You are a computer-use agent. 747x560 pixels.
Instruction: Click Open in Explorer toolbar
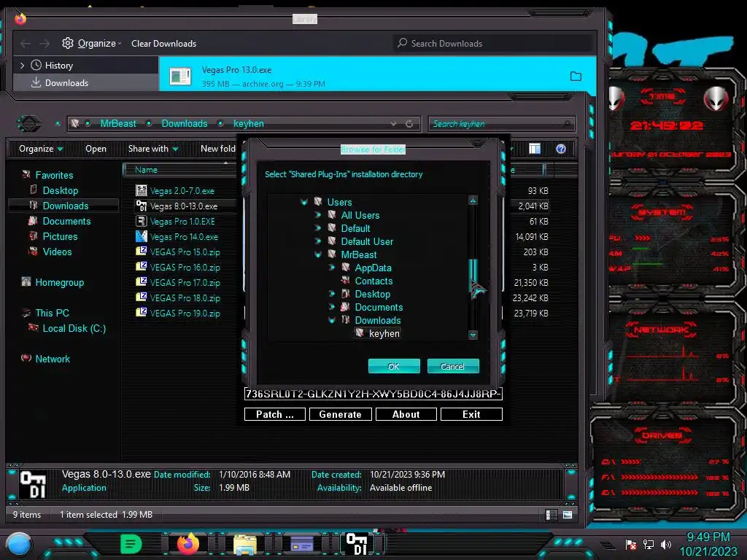[x=96, y=149]
